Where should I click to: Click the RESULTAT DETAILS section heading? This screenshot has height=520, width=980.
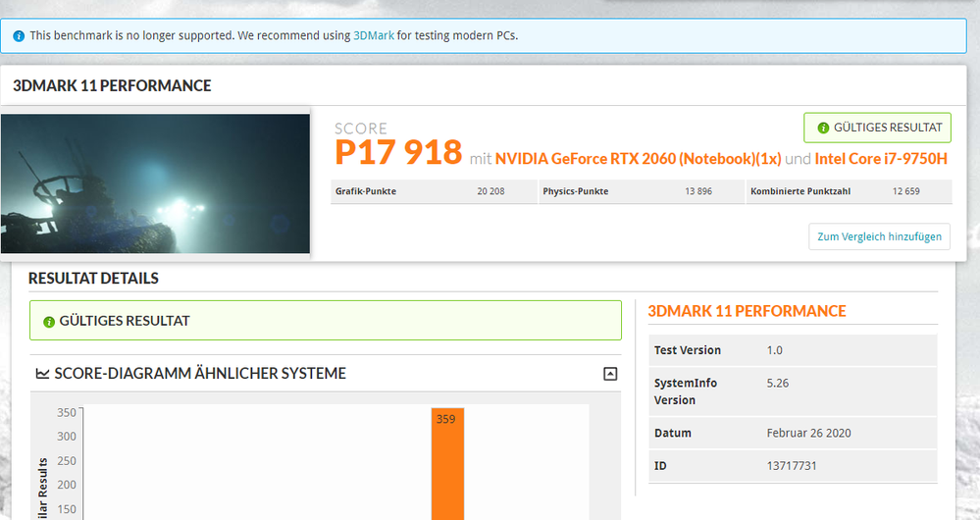[93, 279]
